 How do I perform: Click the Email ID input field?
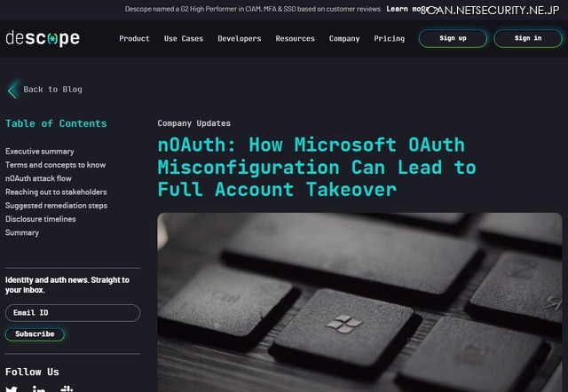tap(73, 313)
